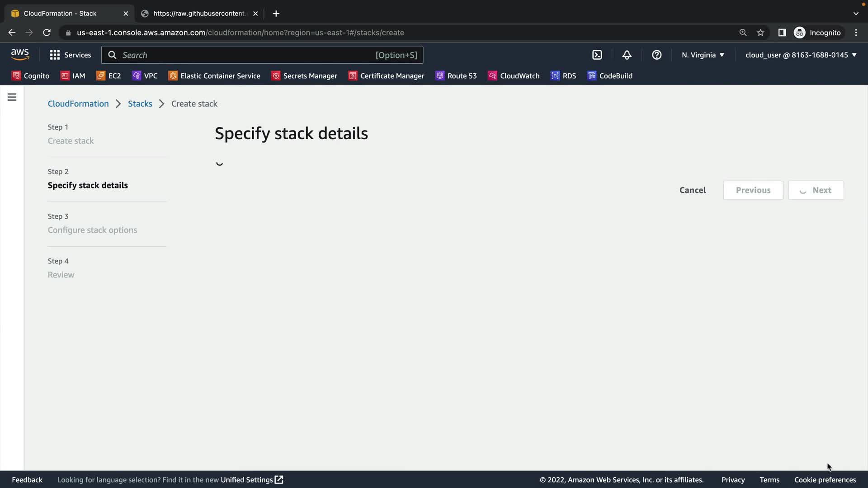Open the Cognito shortcut in favorites bar
The width and height of the screenshot is (868, 488).
[30, 76]
